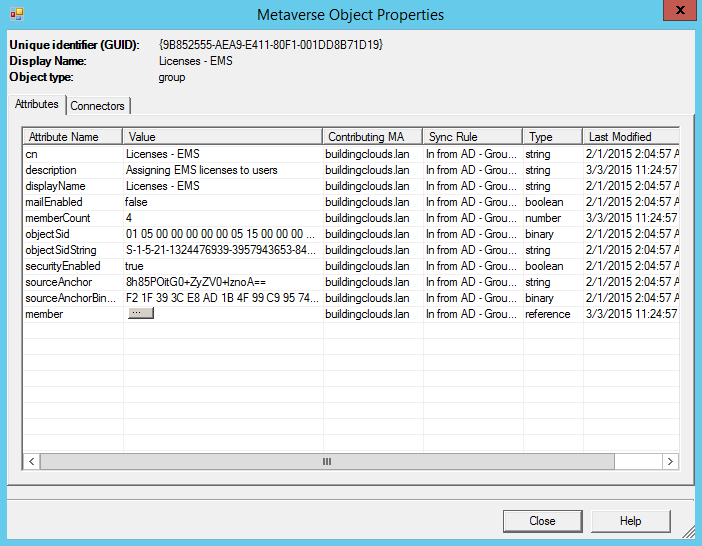Open Help for this dialog

click(630, 521)
